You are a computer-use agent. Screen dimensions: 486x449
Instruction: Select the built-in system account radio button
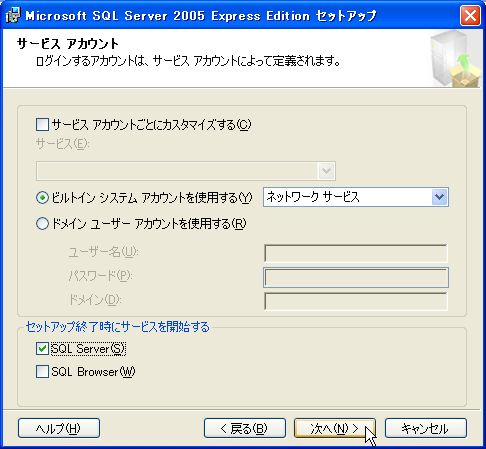coord(42,198)
